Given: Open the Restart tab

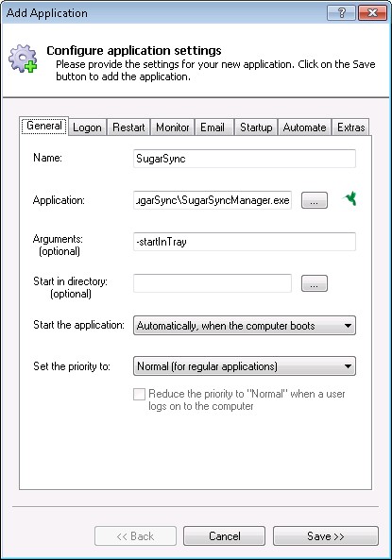Looking at the screenshot, I should (x=128, y=127).
